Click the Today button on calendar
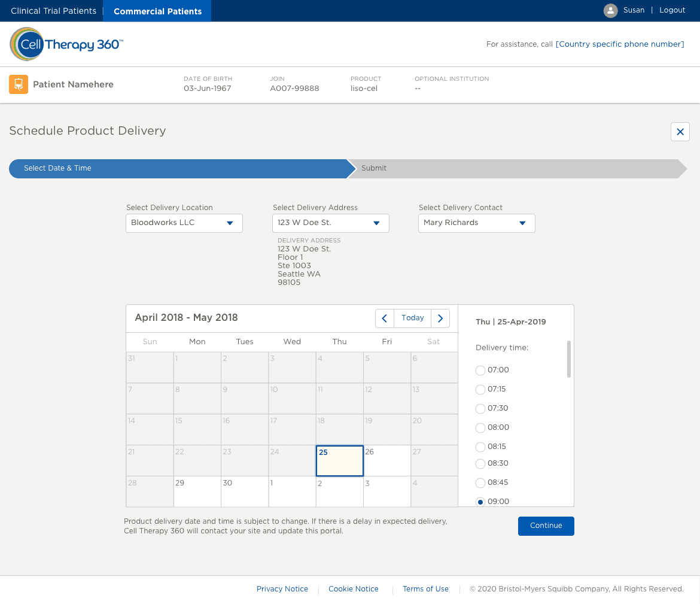Image resolution: width=700 pixels, height=604 pixels. [x=412, y=318]
